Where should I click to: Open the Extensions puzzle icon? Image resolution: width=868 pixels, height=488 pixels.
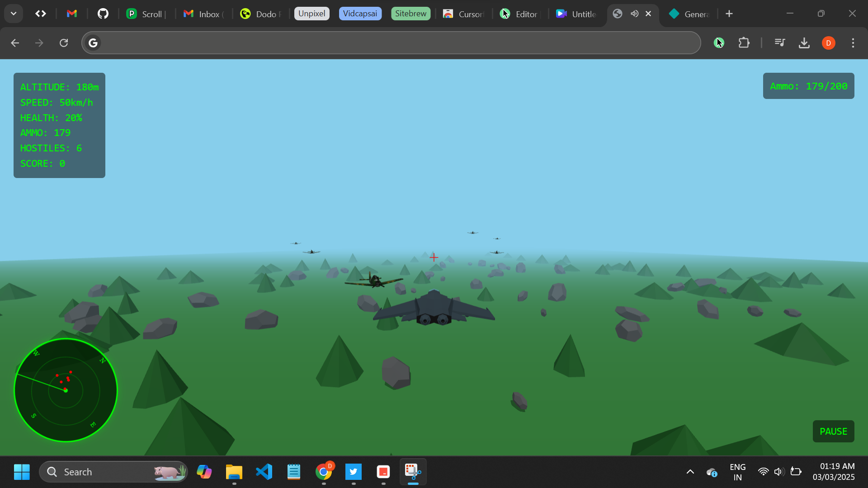pos(744,43)
